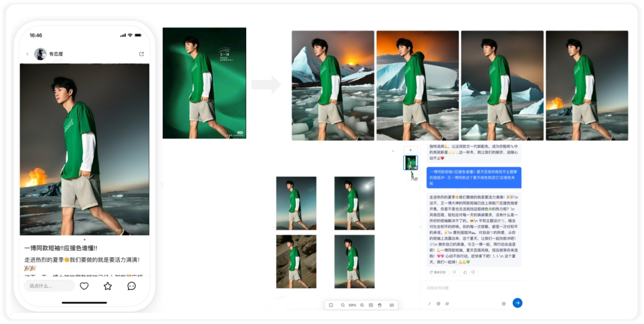Click the frame icon in canvas zoom toolbar
Image resolution: width=644 pixels, height=324 pixels.
coord(331,305)
